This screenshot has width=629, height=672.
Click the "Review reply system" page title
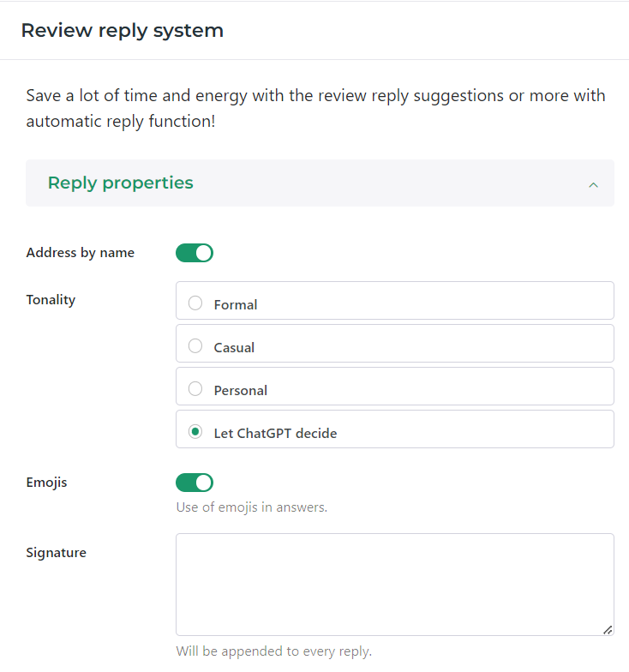point(122,31)
